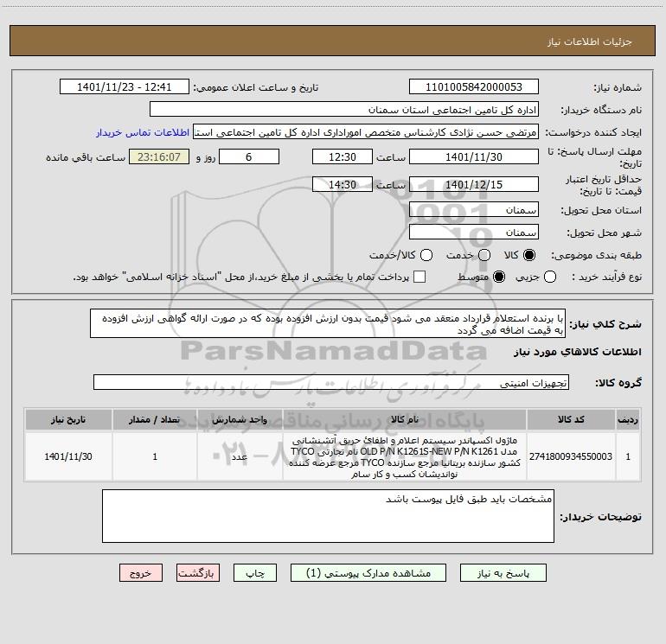The width and height of the screenshot is (666, 644).
Task: Click the خروج exit button
Action: (141, 573)
